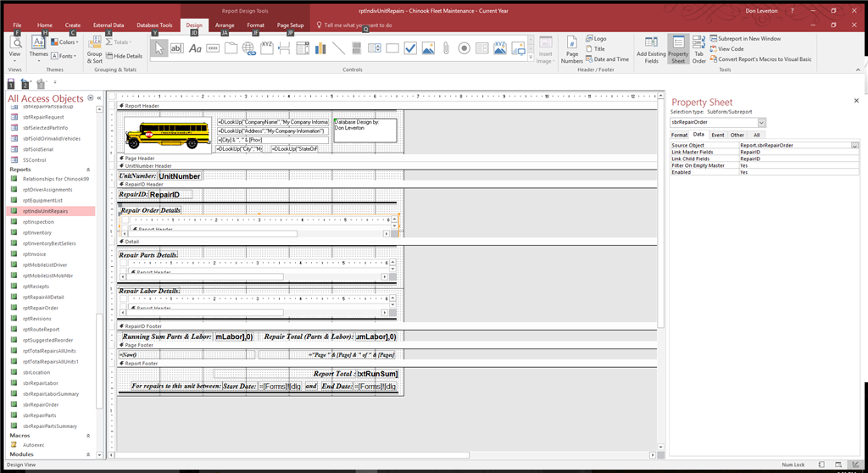Insert Date and Time
This screenshot has width=868, height=473.
(x=607, y=59)
